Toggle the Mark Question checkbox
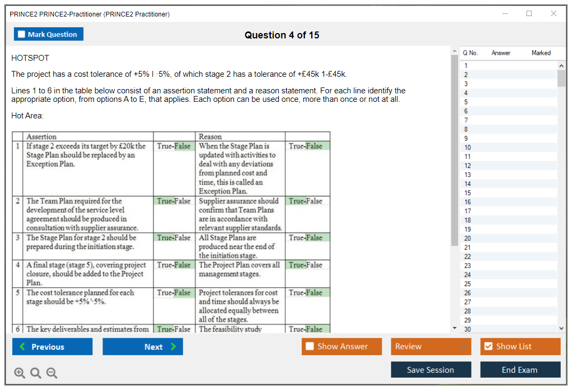The height and width of the screenshot is (392, 574). 22,35
